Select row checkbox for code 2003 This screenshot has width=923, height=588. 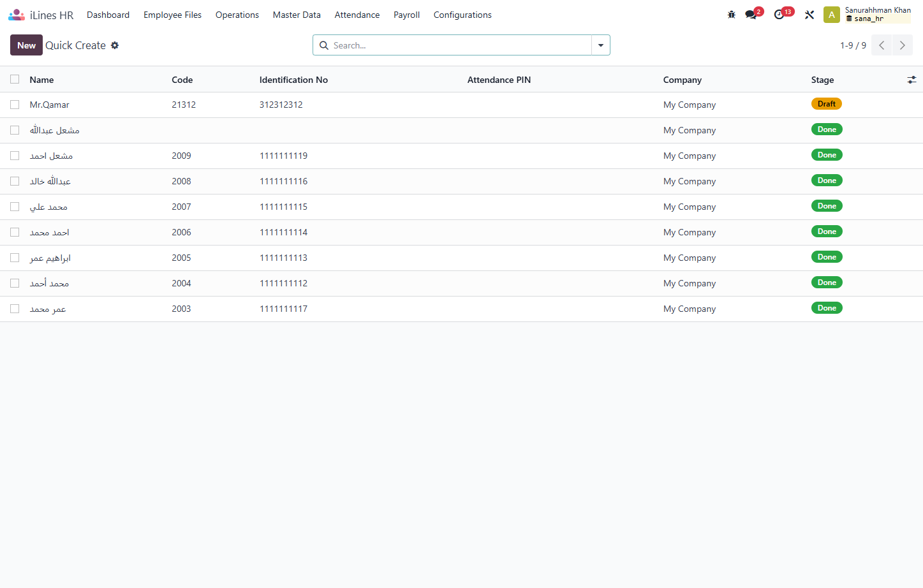click(x=15, y=309)
